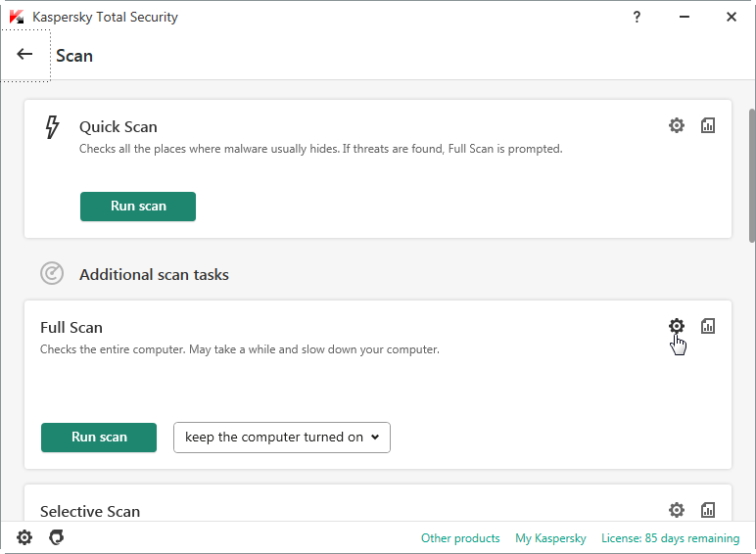
Task: Open application settings gear in footer
Action: [24, 537]
